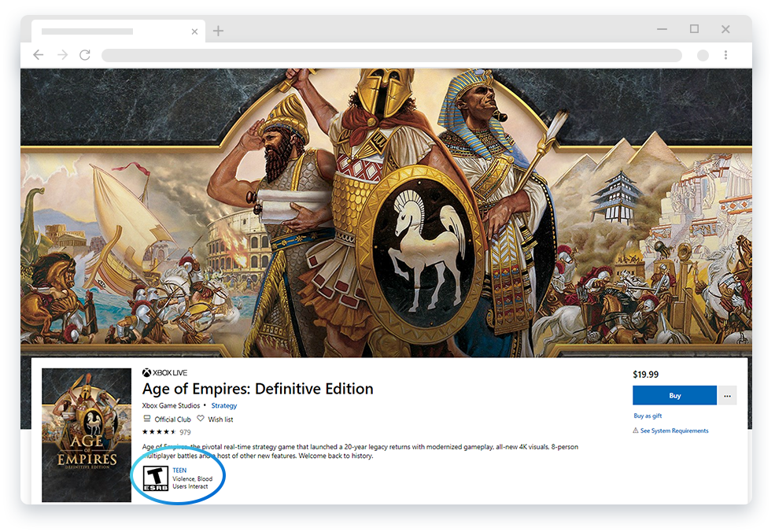Image resolution: width=775 pixels, height=532 pixels.
Task: Click the $19.99 price text
Action: (645, 375)
